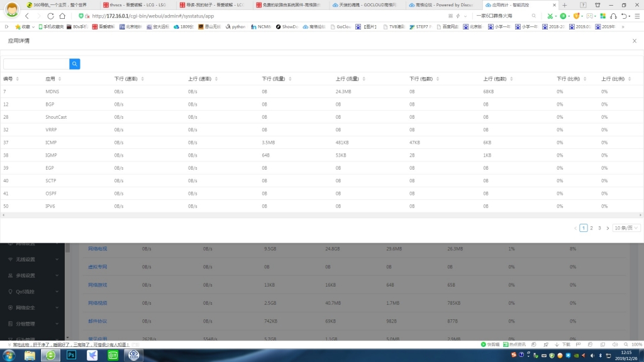644x362 pixels.
Task: Click the 下载 downloads status bar button
Action: pos(563,345)
